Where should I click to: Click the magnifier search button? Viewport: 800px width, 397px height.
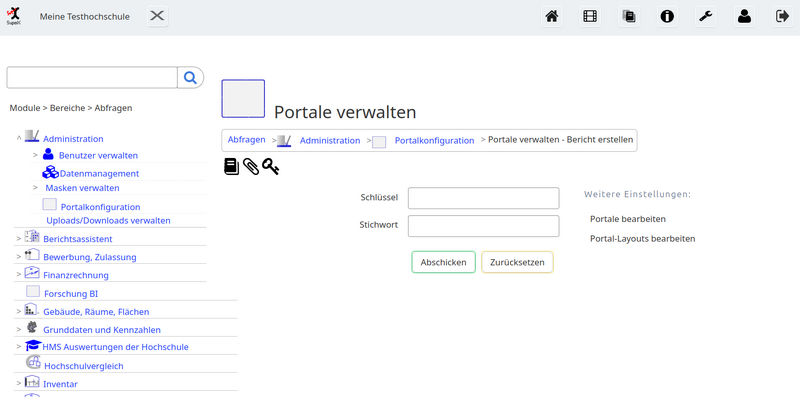[190, 78]
